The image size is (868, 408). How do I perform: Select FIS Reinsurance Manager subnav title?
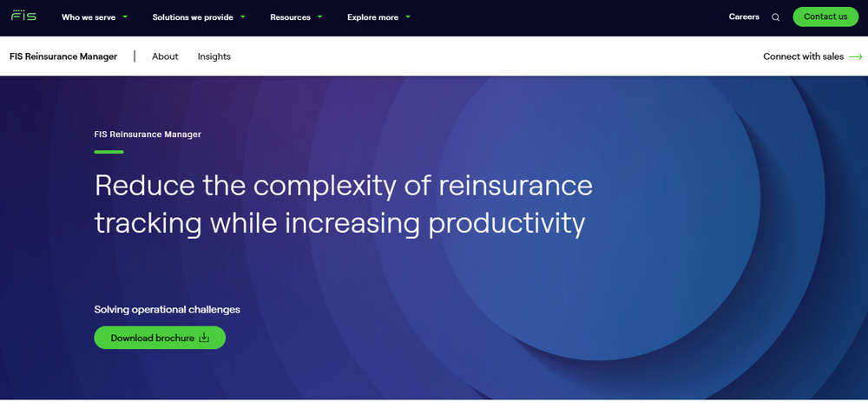(x=63, y=56)
